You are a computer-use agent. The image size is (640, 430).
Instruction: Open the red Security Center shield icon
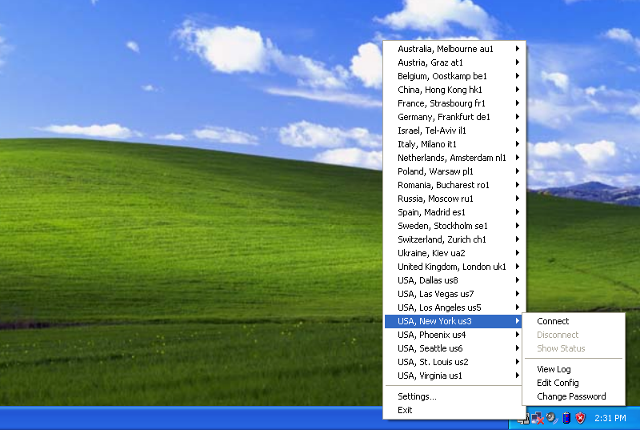580,417
